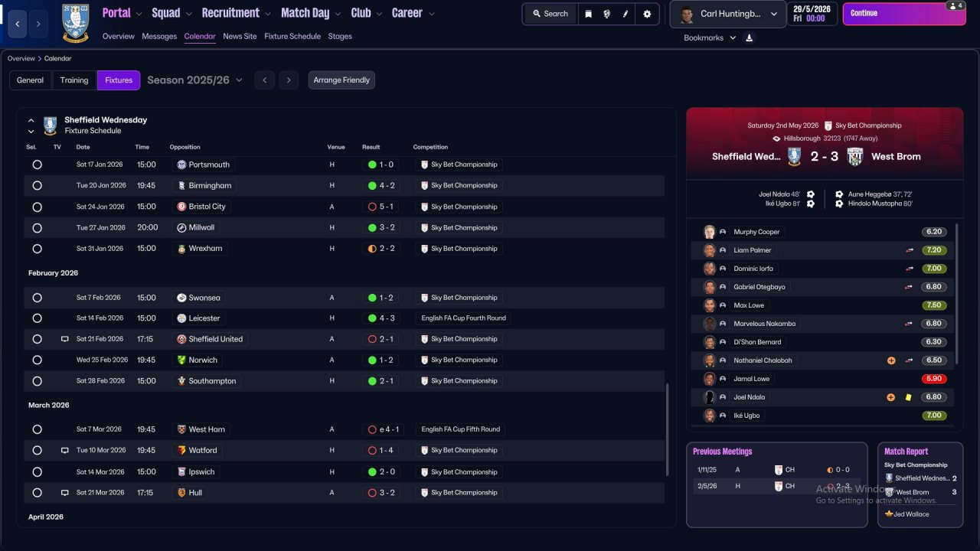
Task: Go back using the header back arrow
Action: pyautogui.click(x=18, y=24)
